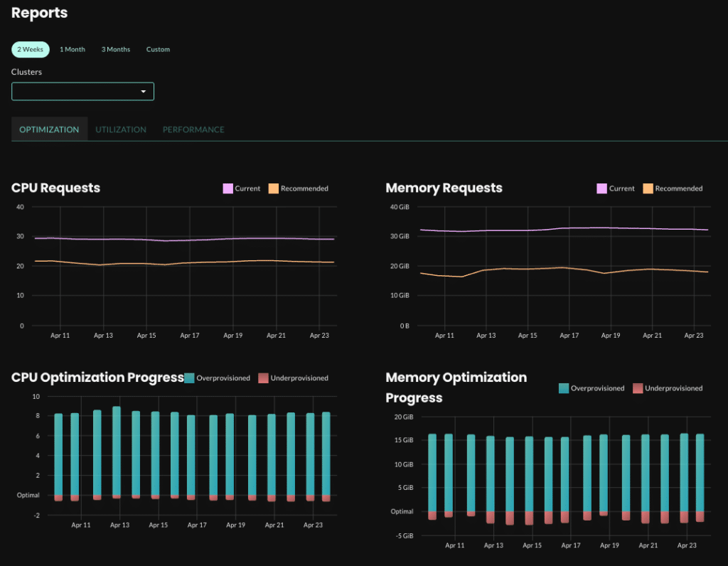Click the purple Current line in CPU Requests
This screenshot has width=728, height=566.
point(184,240)
